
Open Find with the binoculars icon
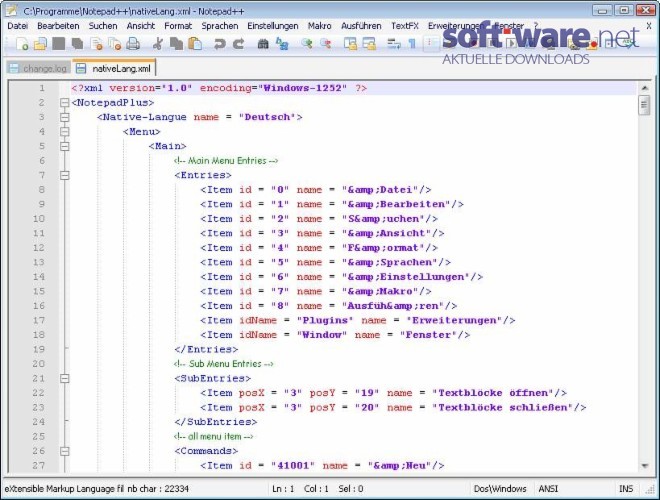(263, 44)
